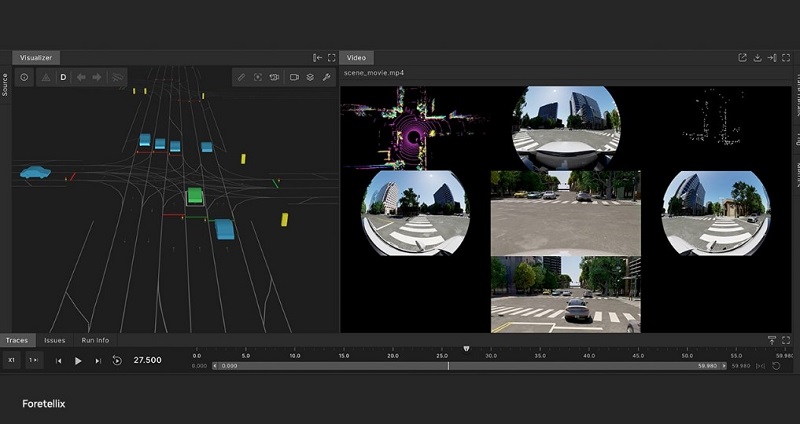Screen dimensions: 800x424
Task: Switch to the Issues tab
Action: 54,340
